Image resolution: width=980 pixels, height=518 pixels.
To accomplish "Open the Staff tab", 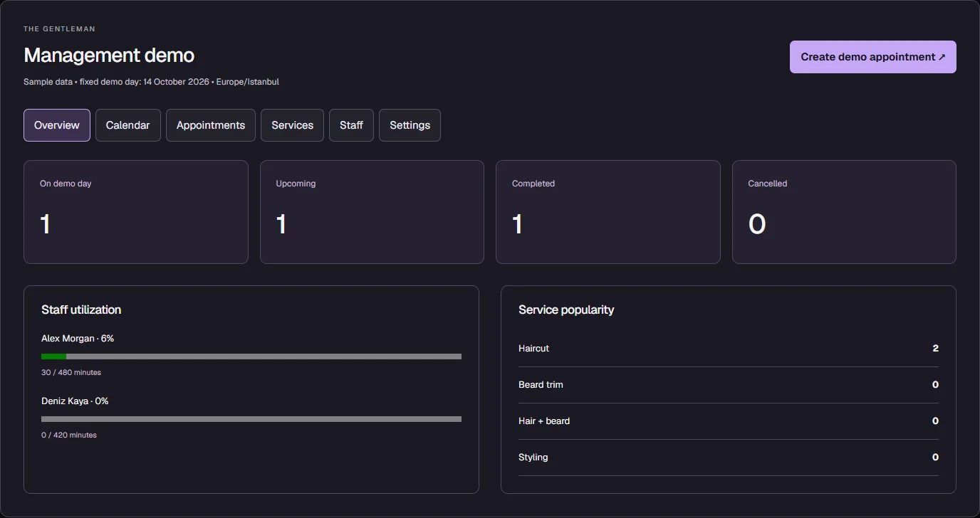I will click(x=351, y=125).
